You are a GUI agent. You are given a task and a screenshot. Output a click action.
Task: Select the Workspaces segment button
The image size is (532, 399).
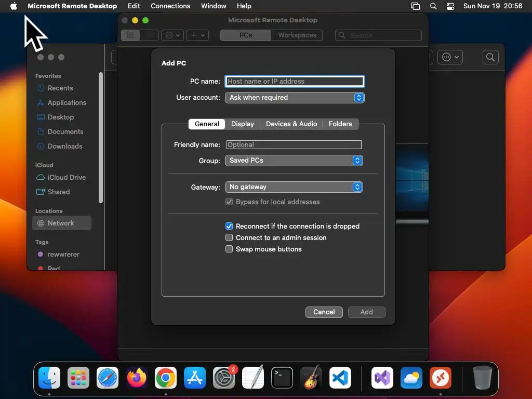point(297,35)
